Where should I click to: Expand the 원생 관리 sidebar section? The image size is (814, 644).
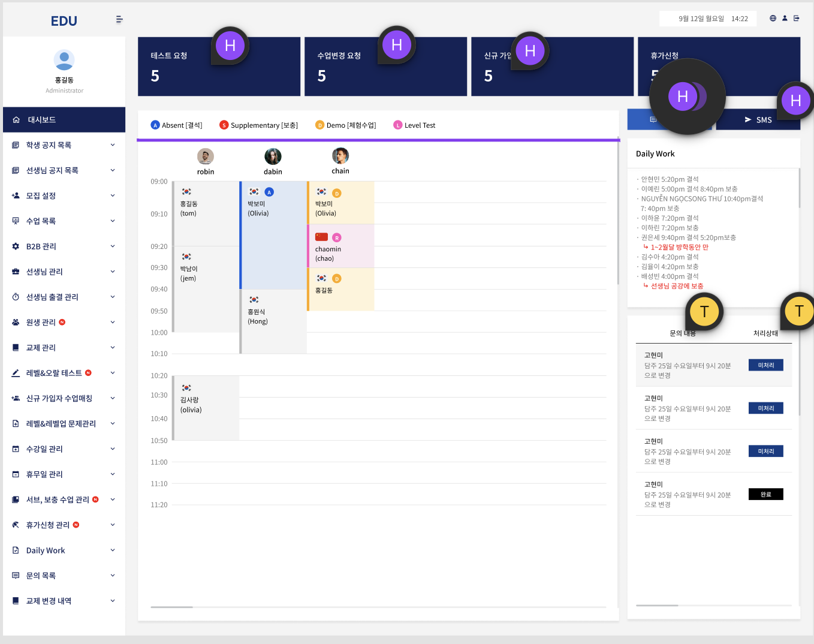pyautogui.click(x=113, y=322)
